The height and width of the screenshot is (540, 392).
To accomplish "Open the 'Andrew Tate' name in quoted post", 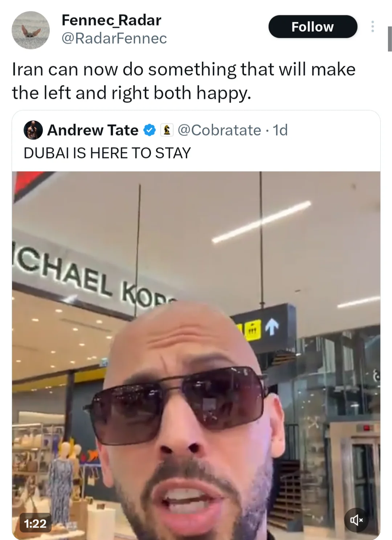I will pyautogui.click(x=93, y=130).
